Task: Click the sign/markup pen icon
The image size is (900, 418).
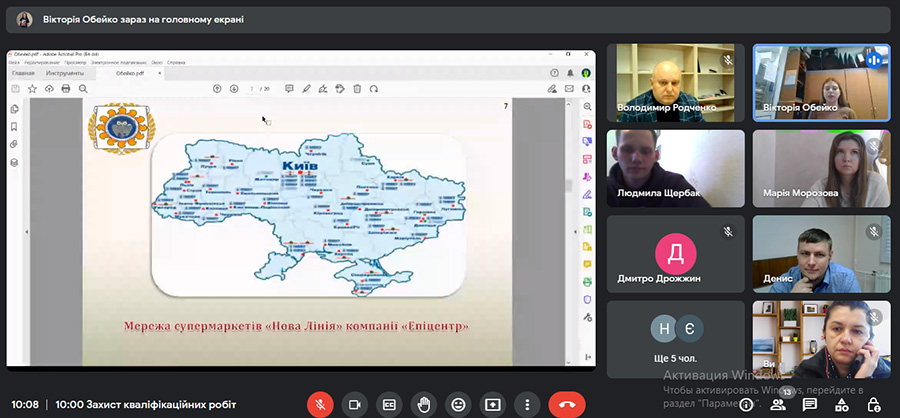Action: point(323,88)
